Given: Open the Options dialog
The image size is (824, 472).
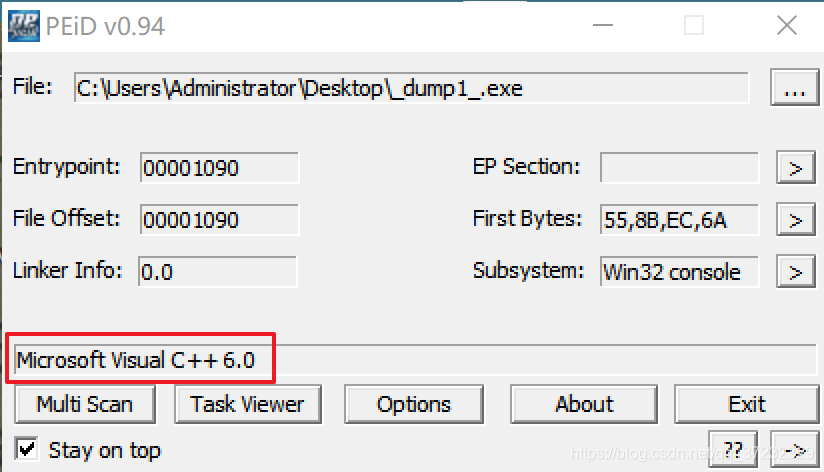Looking at the screenshot, I should pyautogui.click(x=414, y=404).
